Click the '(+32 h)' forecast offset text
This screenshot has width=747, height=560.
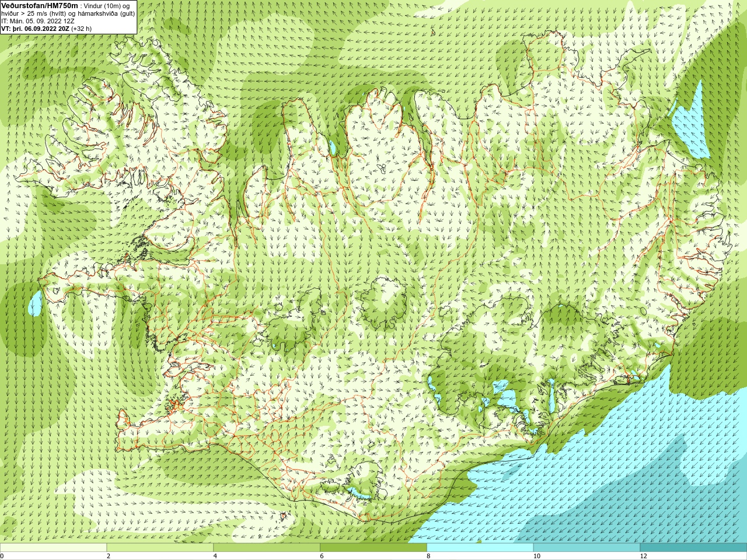[81, 29]
